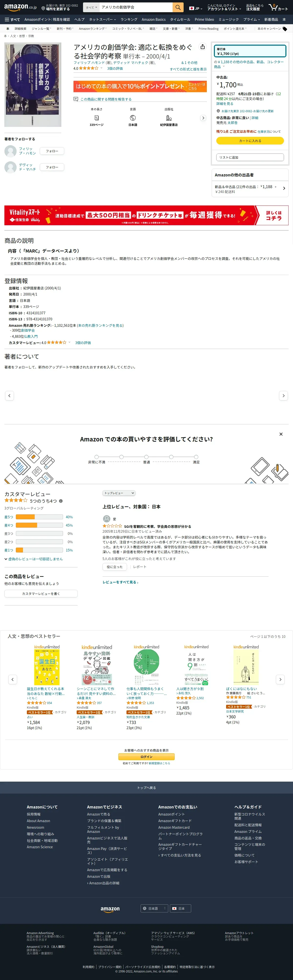Open 詳細検索 in books bar
The height and width of the screenshot is (980, 293).
point(21,29)
